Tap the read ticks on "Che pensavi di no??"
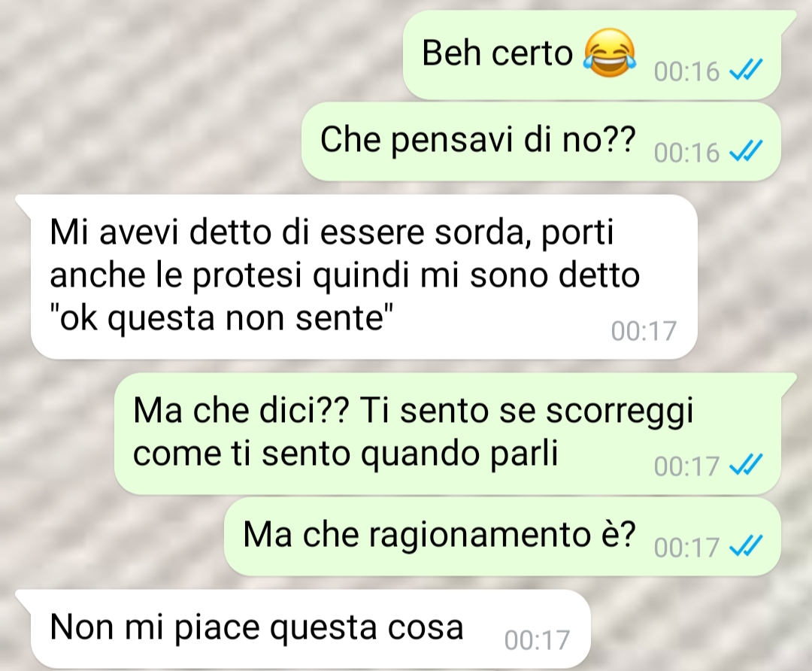Image resolution: width=812 pixels, height=671 pixels. coord(746,151)
